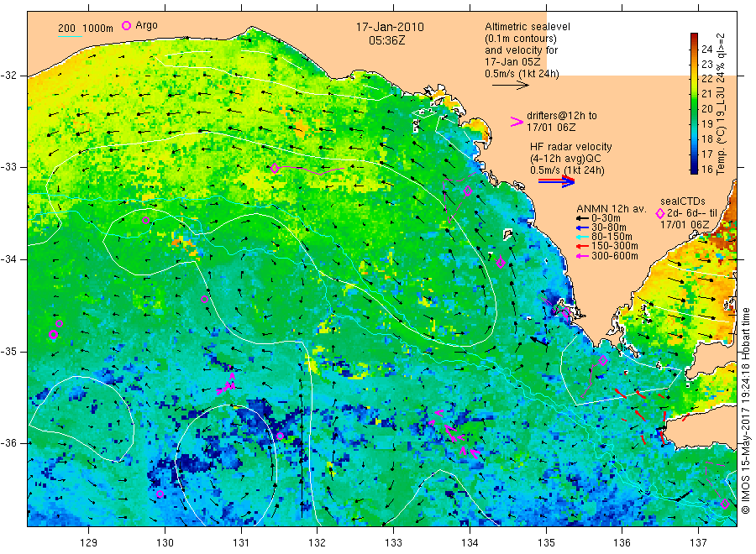This screenshot has height=554, width=756.
Task: Click the date text 17-Jan-2010
Action: pos(390,27)
